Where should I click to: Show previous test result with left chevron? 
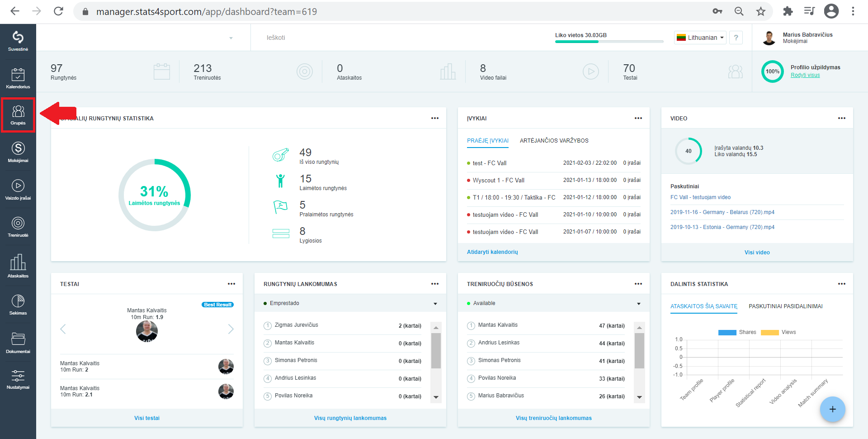click(x=63, y=329)
